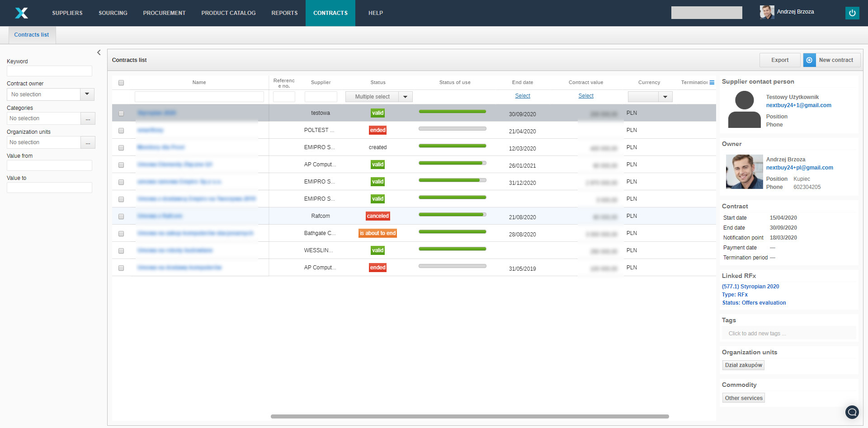Click the Organization units No selection field
The image size is (868, 428).
tap(44, 142)
